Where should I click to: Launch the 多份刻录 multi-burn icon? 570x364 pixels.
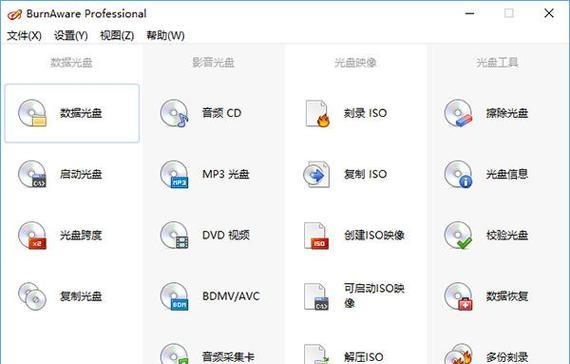tap(458, 354)
